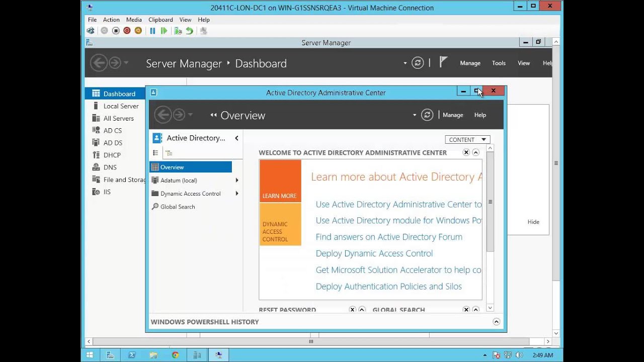Open the Clipboard menu
This screenshot has width=644, height=362.
click(x=160, y=20)
